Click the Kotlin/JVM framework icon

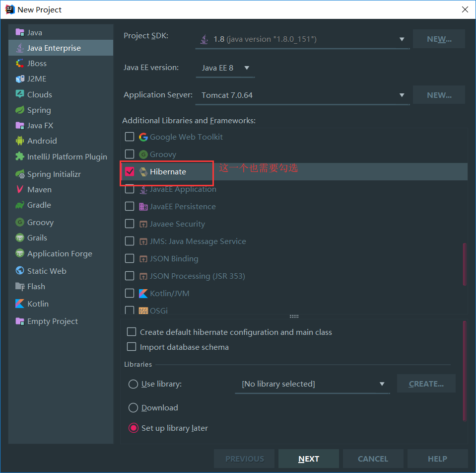143,294
